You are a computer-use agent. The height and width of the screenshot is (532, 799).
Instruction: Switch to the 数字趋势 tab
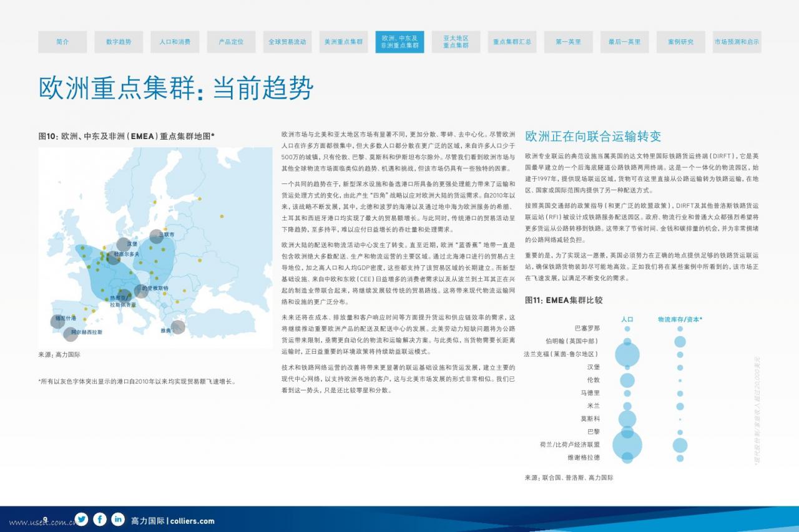(119, 42)
